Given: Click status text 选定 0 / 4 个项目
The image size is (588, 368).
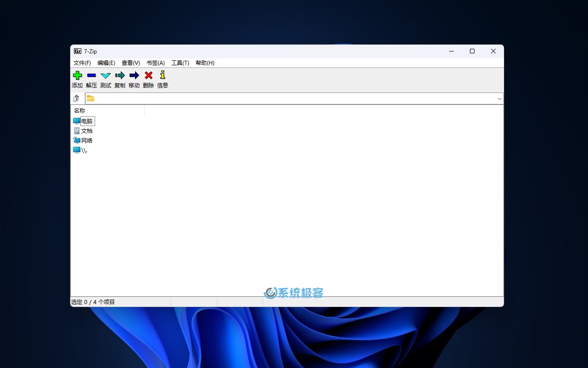Looking at the screenshot, I should 93,302.
